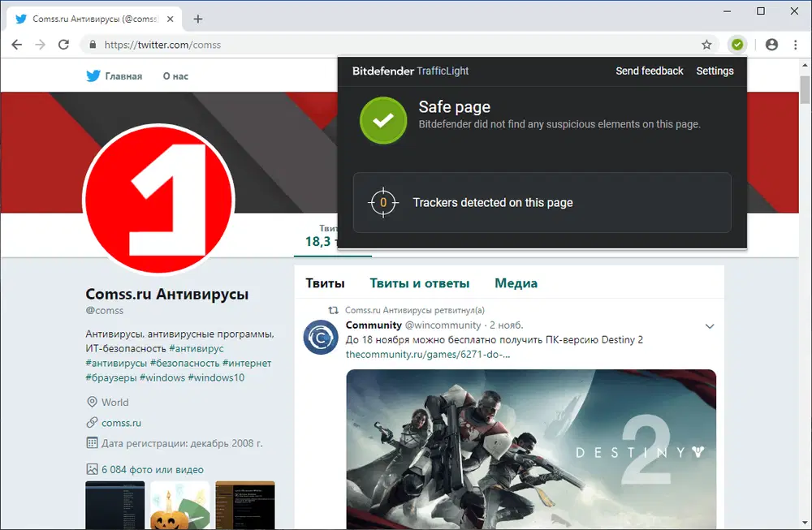This screenshot has height=530, width=812.
Task: Click the Community account avatar
Action: coord(321,338)
